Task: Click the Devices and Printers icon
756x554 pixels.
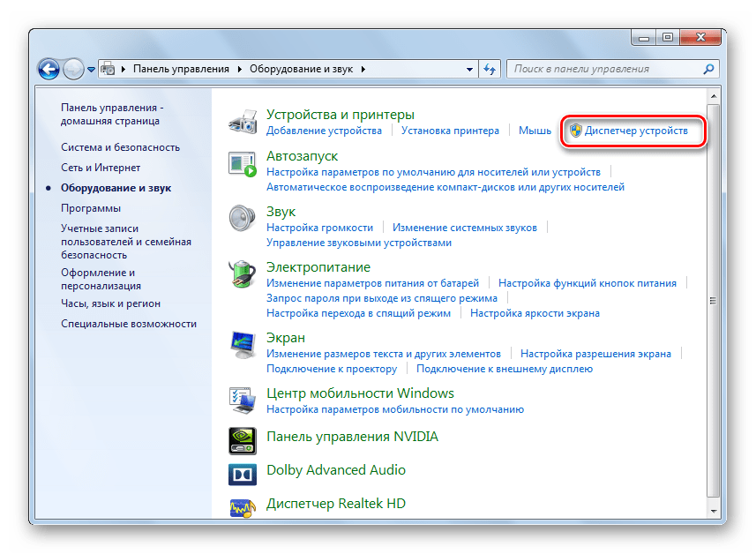Action: tap(243, 122)
